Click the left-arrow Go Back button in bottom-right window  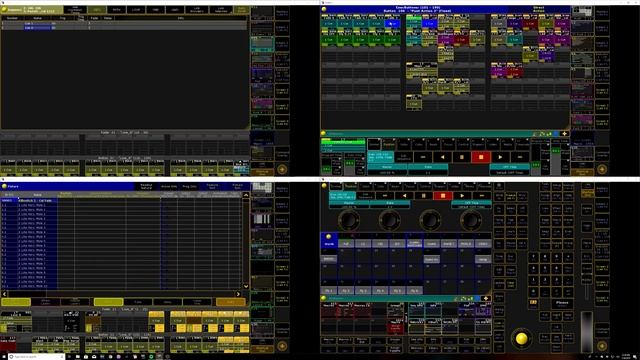[404, 196]
